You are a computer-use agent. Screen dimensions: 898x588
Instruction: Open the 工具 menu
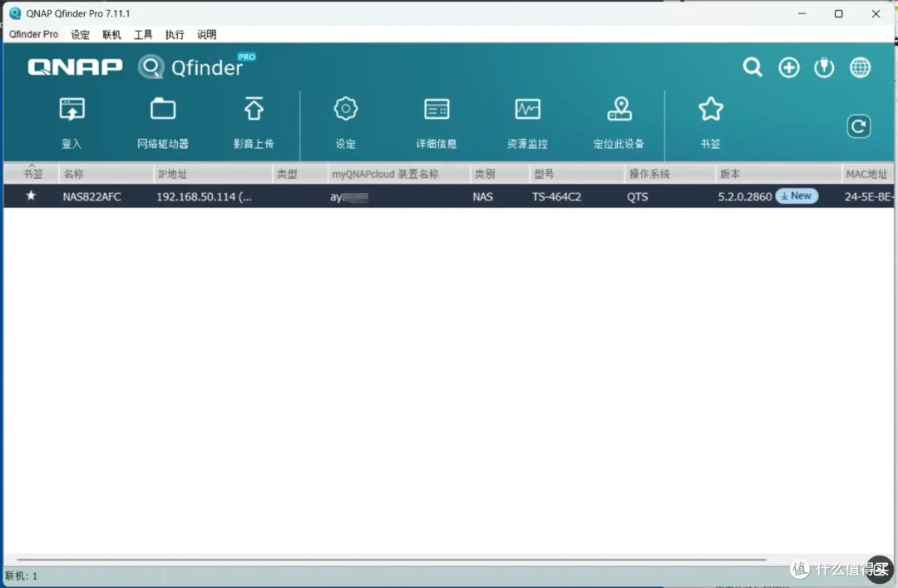coord(143,34)
